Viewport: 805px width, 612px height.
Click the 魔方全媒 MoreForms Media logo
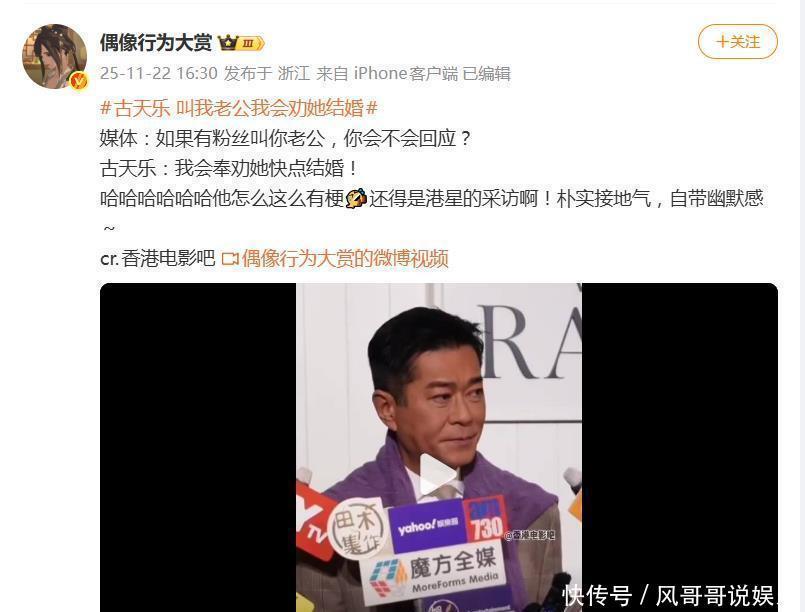pyautogui.click(x=434, y=570)
